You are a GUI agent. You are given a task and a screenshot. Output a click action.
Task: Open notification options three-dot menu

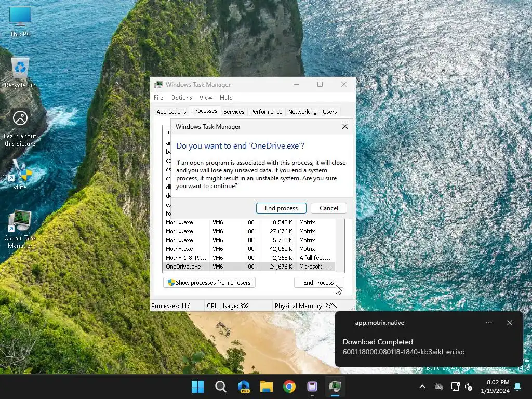489,323
